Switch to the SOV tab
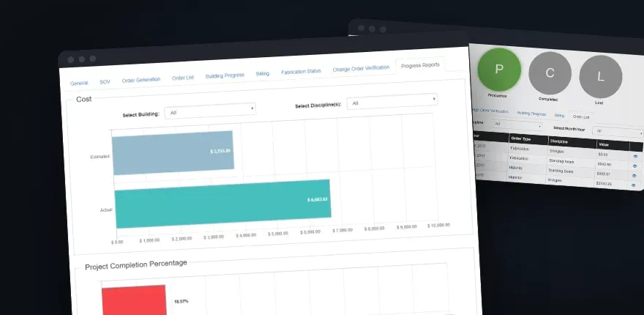This screenshot has width=644, height=315. click(105, 82)
